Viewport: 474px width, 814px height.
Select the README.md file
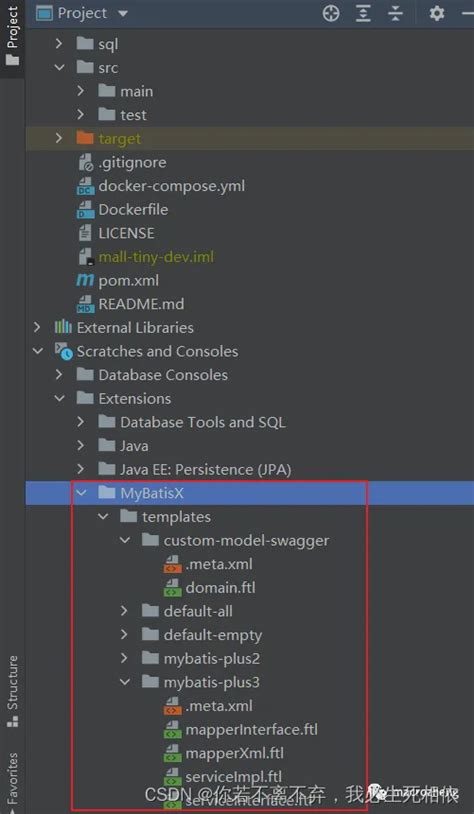(x=141, y=304)
